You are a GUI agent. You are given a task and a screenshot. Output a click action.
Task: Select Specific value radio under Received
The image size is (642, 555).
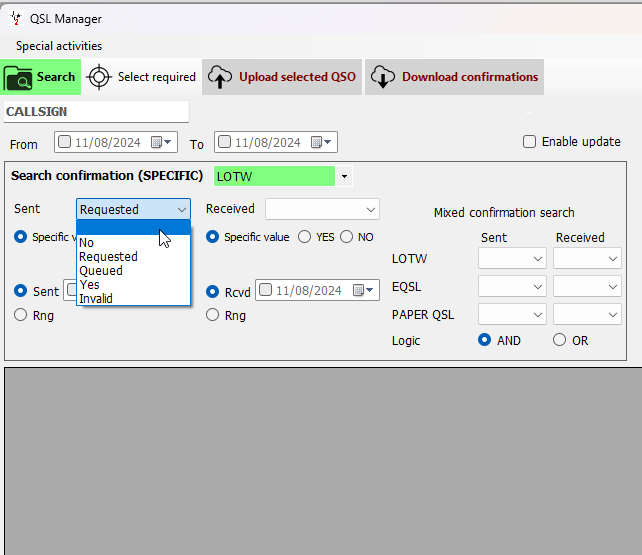click(212, 237)
